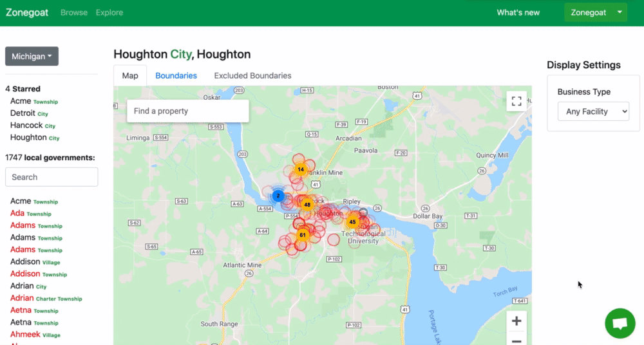
Task: Open the What's new link
Action: tap(518, 12)
